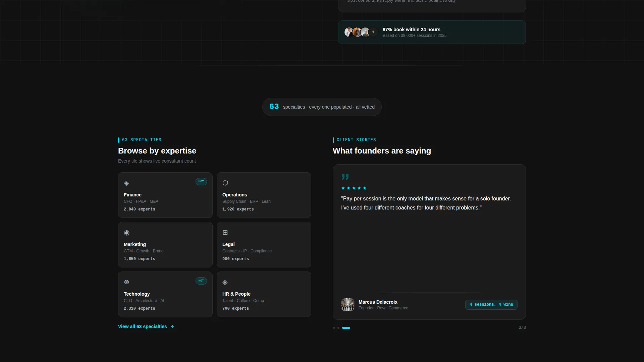The width and height of the screenshot is (644, 362).
Task: Go to first testimonial slide dot
Action: pos(334,328)
